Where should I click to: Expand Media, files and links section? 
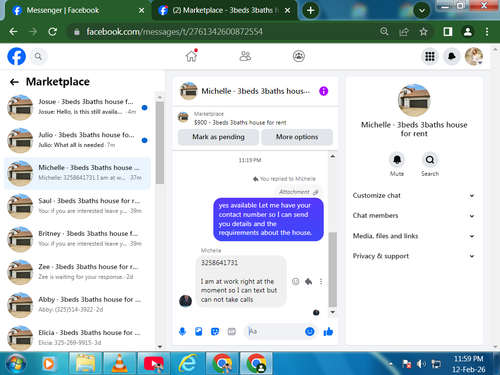click(413, 236)
